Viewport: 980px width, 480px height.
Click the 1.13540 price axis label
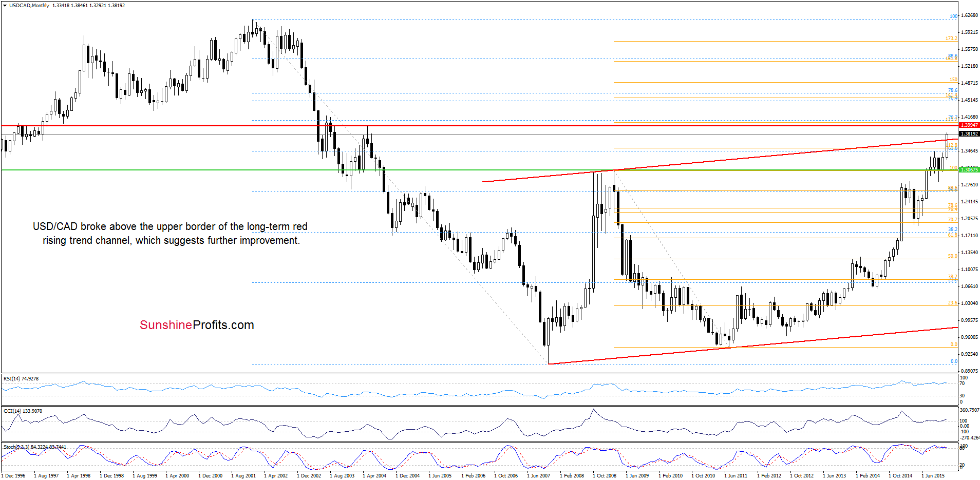click(x=969, y=253)
